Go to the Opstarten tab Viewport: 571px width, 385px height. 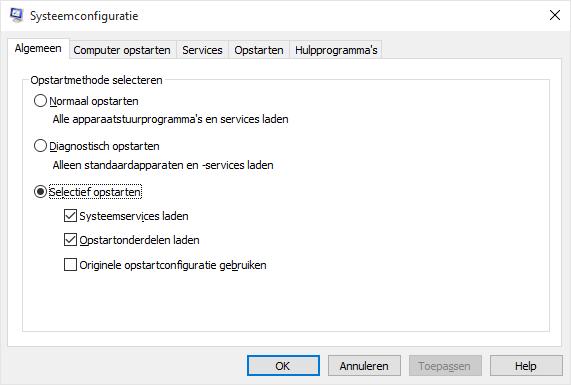pyautogui.click(x=259, y=50)
